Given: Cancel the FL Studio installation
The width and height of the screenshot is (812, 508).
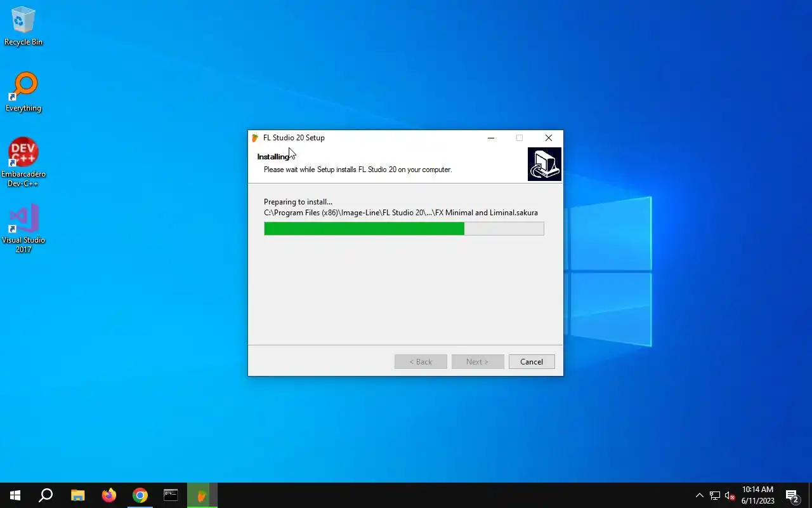Looking at the screenshot, I should [x=532, y=361].
